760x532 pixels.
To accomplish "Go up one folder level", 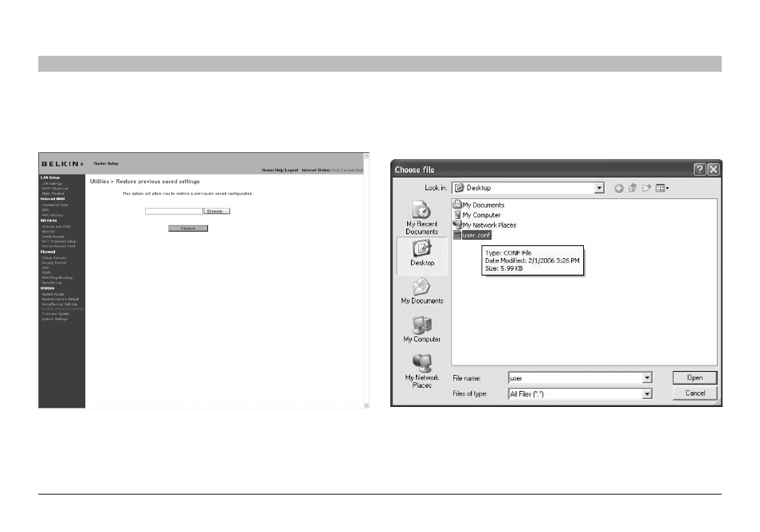I will (x=632, y=188).
